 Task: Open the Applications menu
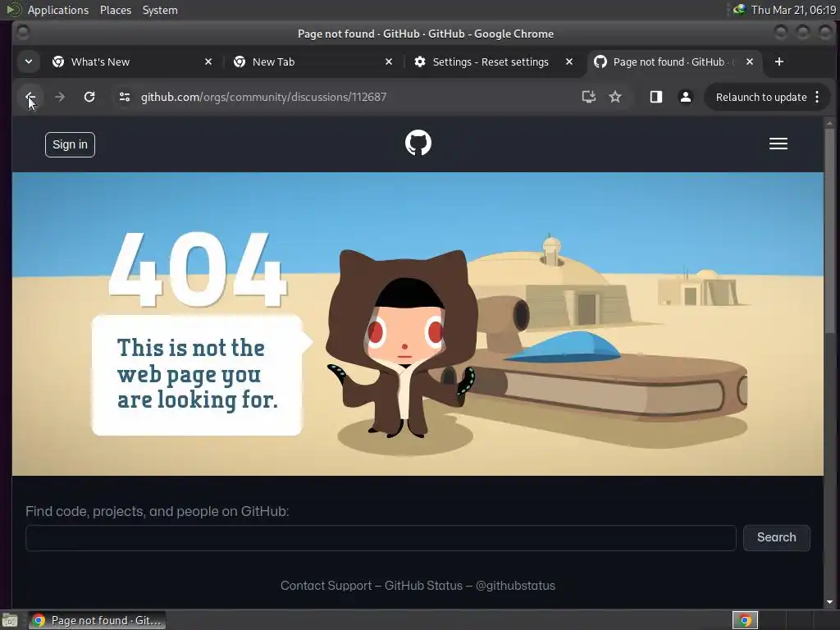coord(58,10)
